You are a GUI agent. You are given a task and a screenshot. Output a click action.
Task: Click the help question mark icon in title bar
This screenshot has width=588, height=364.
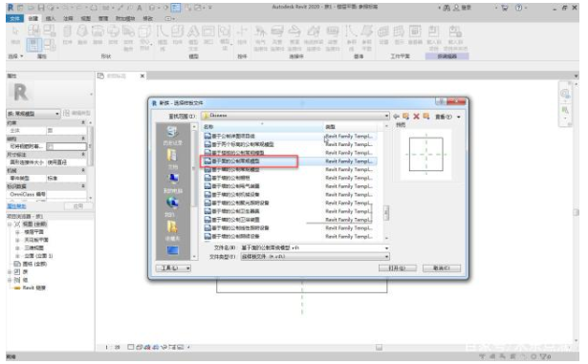click(x=518, y=8)
